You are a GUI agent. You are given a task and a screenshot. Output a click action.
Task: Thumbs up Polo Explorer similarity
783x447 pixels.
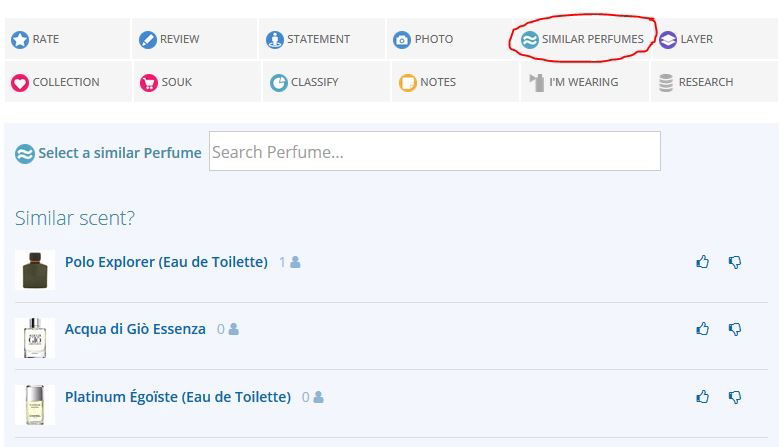pos(703,262)
